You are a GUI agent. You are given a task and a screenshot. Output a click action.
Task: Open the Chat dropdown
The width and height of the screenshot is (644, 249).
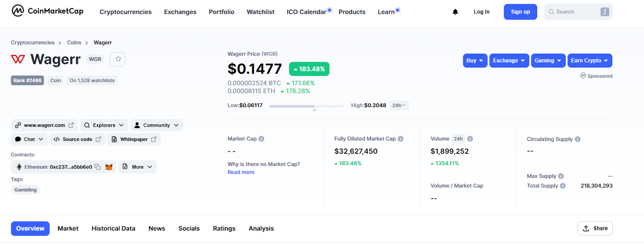pos(29,139)
